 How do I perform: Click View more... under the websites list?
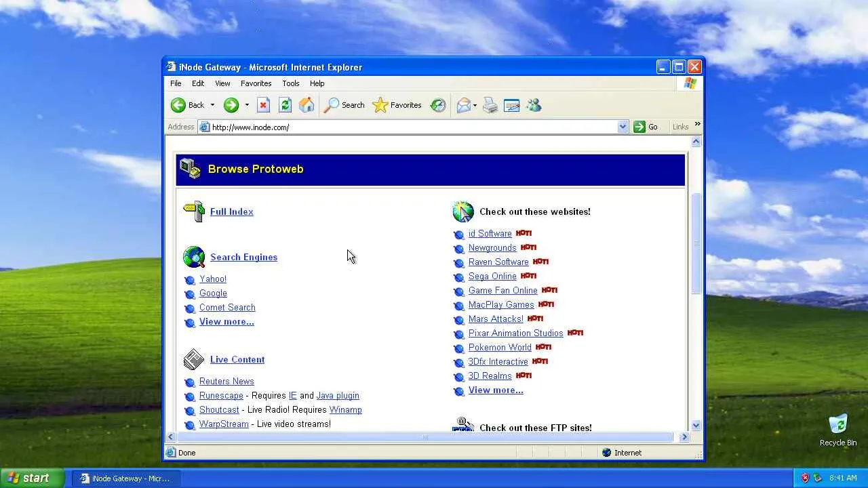[496, 390]
